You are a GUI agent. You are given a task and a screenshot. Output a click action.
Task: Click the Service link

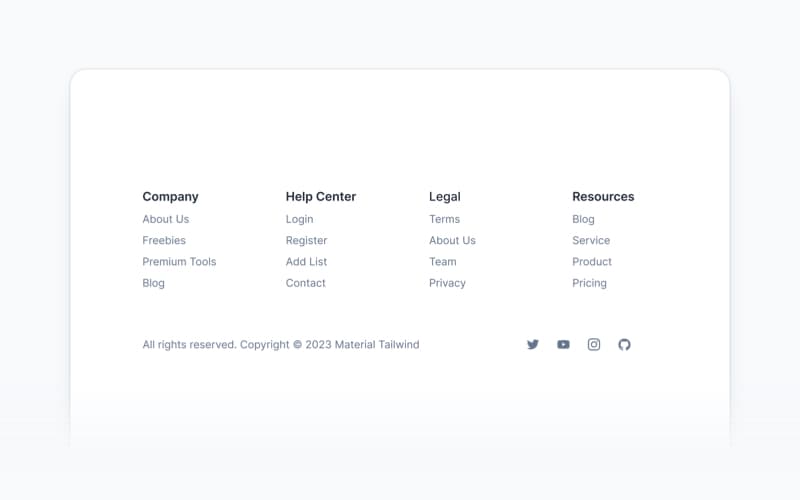591,240
